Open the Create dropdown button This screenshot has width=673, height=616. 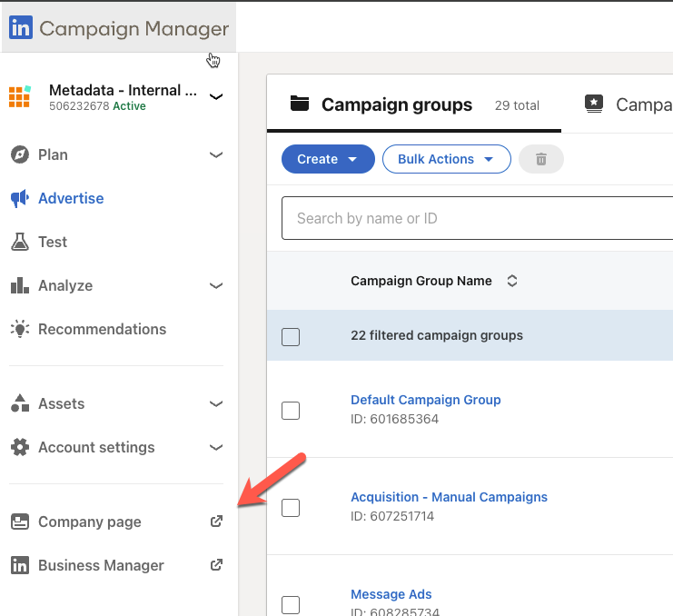(x=328, y=159)
